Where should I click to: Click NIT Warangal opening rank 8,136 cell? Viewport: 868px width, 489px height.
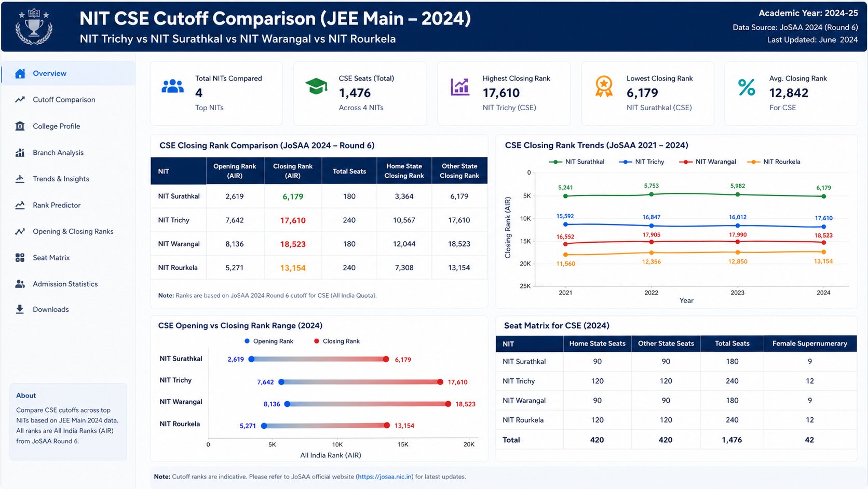point(235,244)
